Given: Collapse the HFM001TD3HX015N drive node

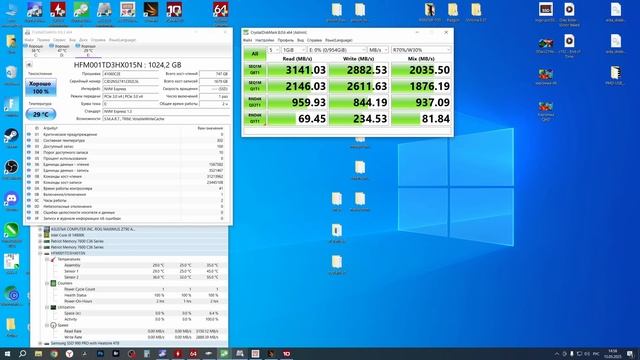Looking at the screenshot, I should [x=40, y=253].
